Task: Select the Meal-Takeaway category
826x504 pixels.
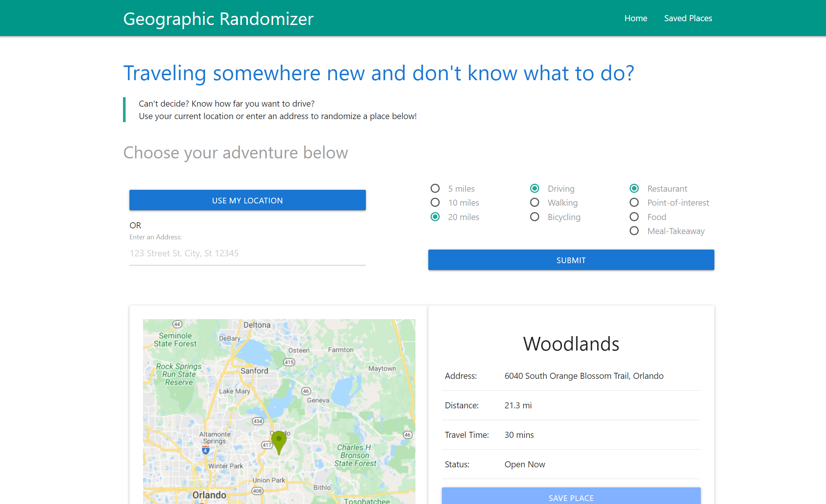Action: [x=634, y=231]
